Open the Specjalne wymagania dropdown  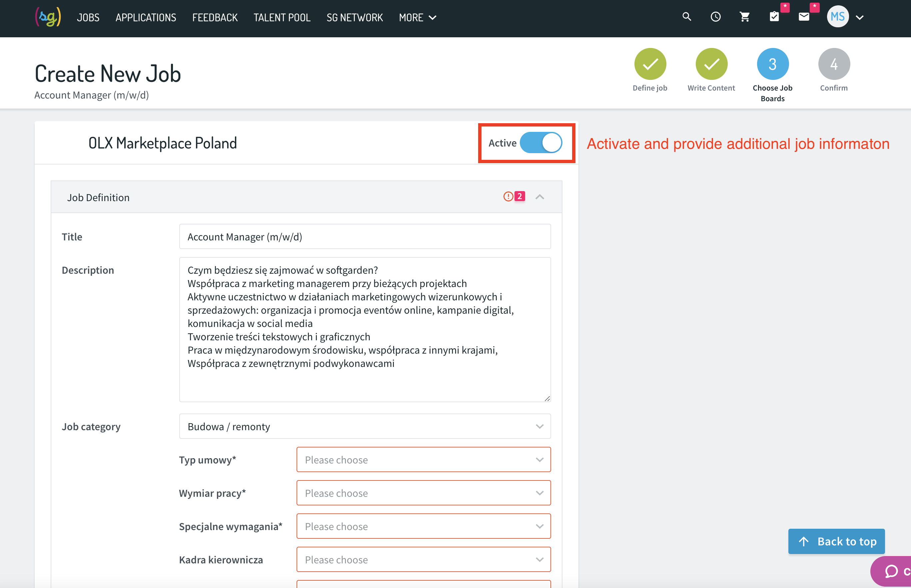[424, 526]
